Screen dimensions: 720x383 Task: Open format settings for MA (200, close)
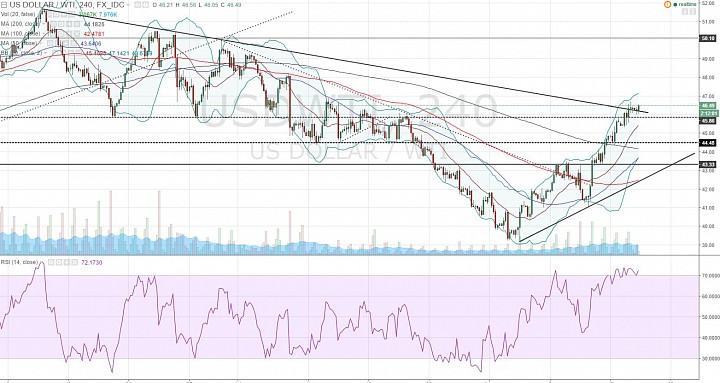click(x=61, y=24)
